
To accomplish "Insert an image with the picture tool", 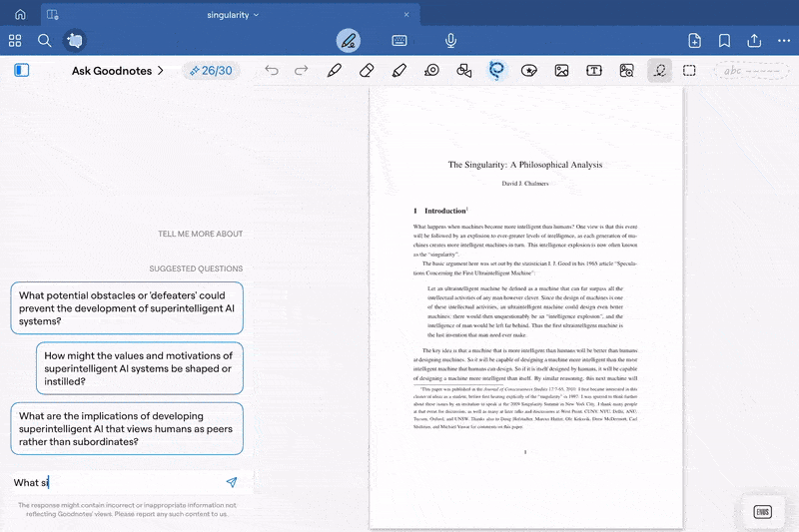I will coord(562,71).
